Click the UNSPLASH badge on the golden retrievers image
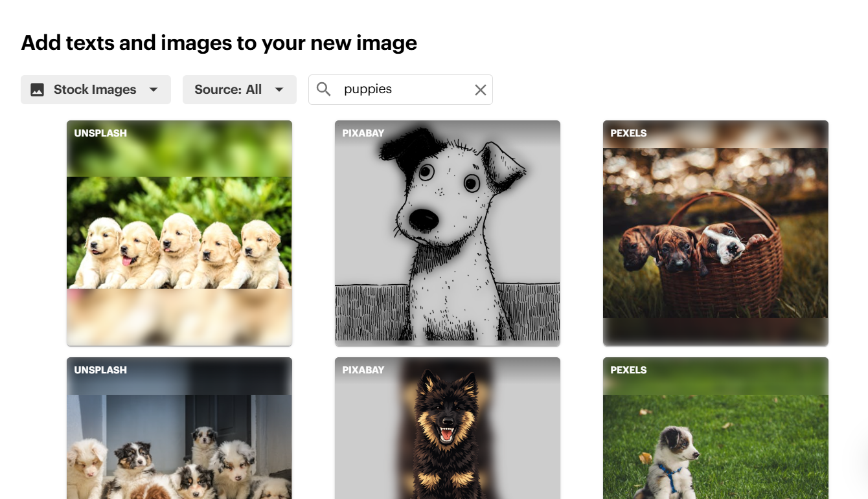 click(100, 133)
